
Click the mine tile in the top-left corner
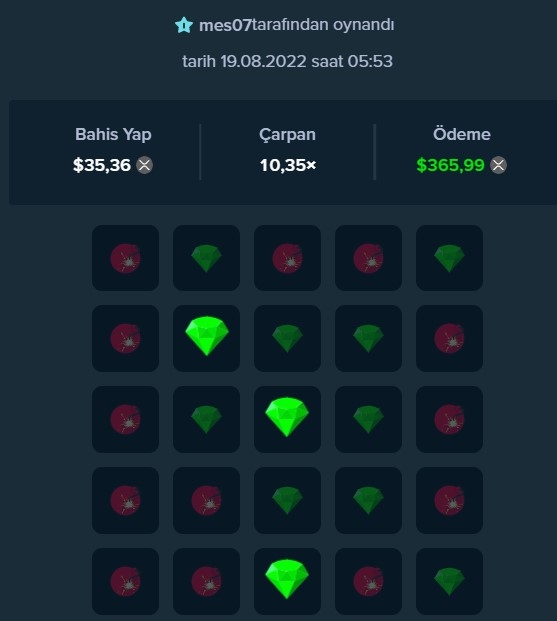[x=126, y=258]
